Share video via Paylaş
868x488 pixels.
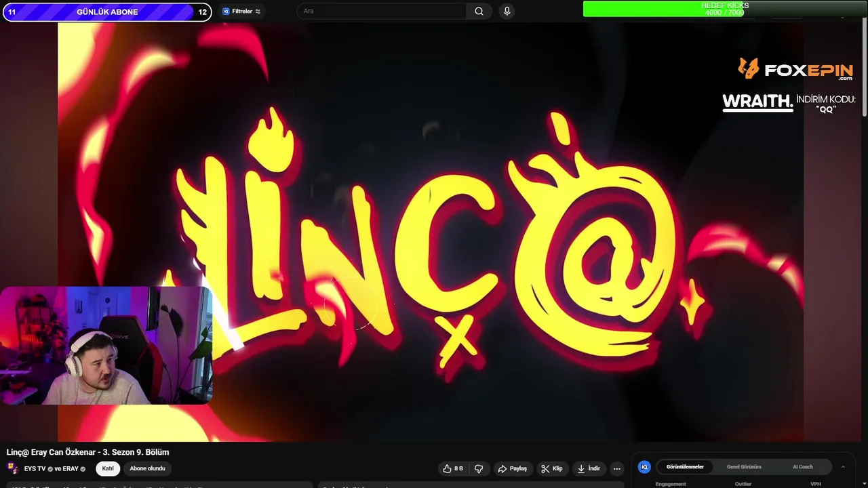(x=512, y=468)
